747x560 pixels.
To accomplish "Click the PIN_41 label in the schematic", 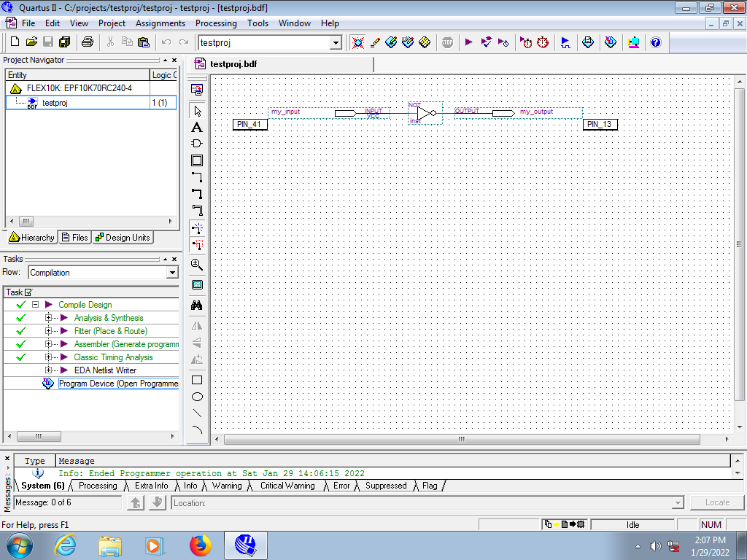I will pyautogui.click(x=249, y=125).
